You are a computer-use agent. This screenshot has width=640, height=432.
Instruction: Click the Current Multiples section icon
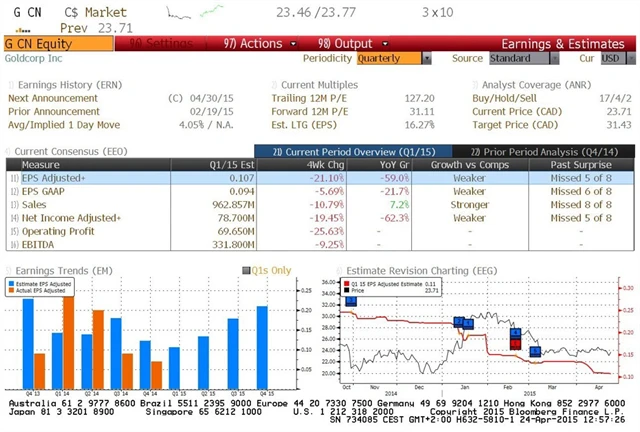tap(274, 85)
